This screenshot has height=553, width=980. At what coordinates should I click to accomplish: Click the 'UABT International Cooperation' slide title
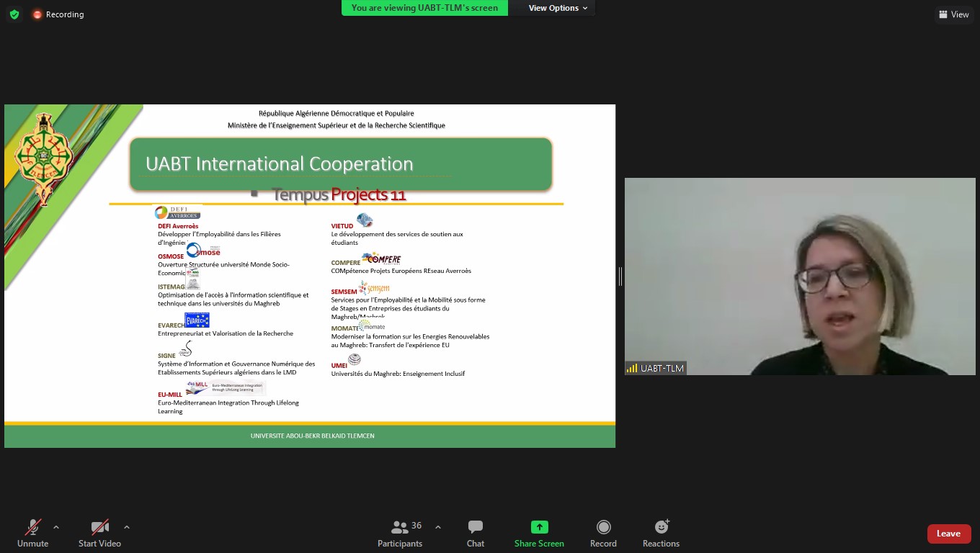coord(280,163)
